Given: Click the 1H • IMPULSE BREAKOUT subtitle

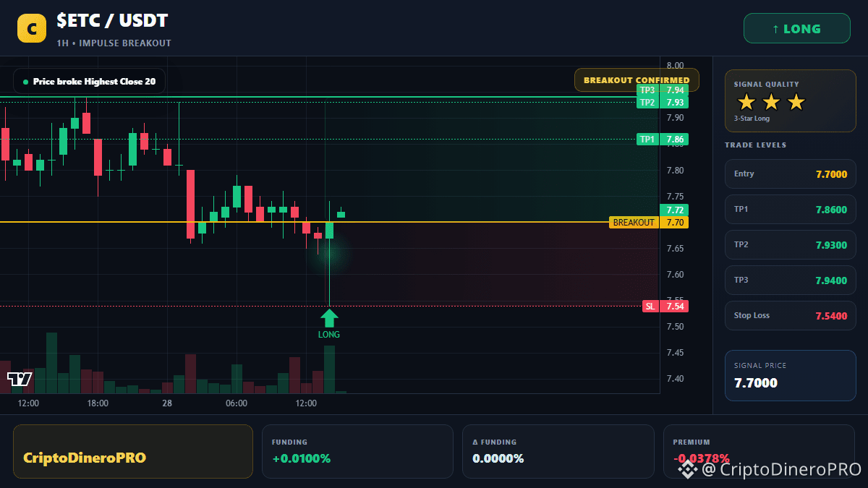Looking at the screenshot, I should coord(114,43).
